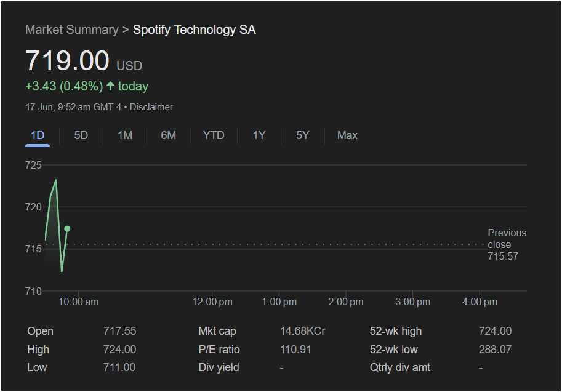Click the 1:00 pm axis label
Image resolution: width=562 pixels, height=392 pixels.
click(279, 302)
